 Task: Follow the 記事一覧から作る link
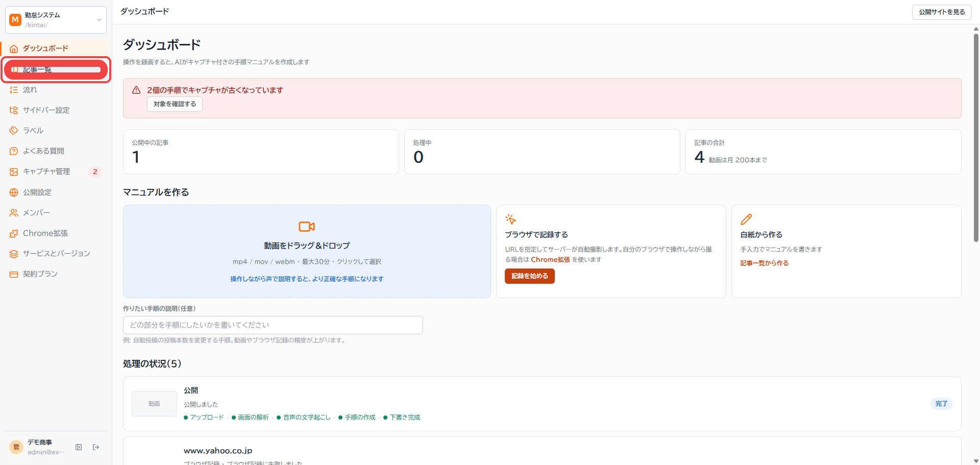(765, 263)
